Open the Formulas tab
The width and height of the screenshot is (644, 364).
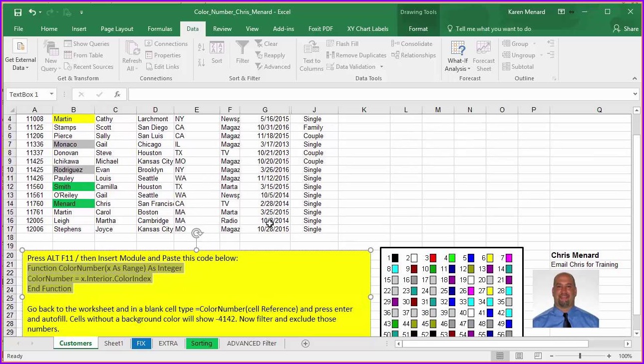coord(160,29)
